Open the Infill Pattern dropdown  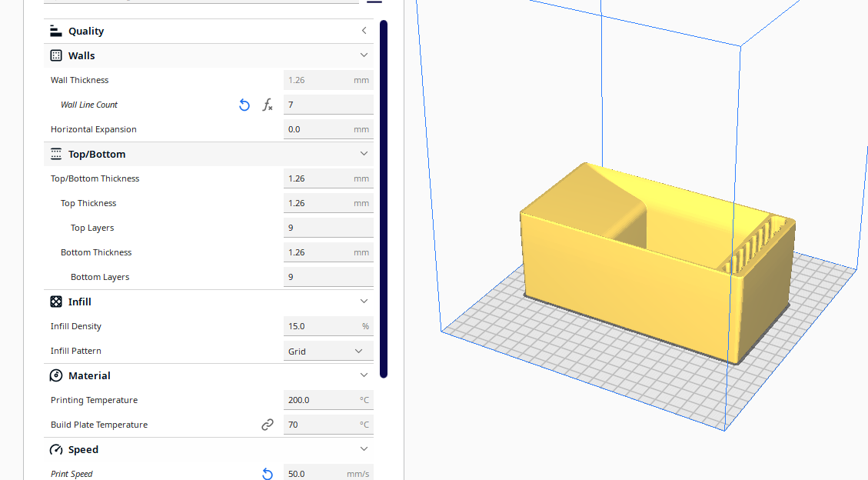tap(328, 351)
